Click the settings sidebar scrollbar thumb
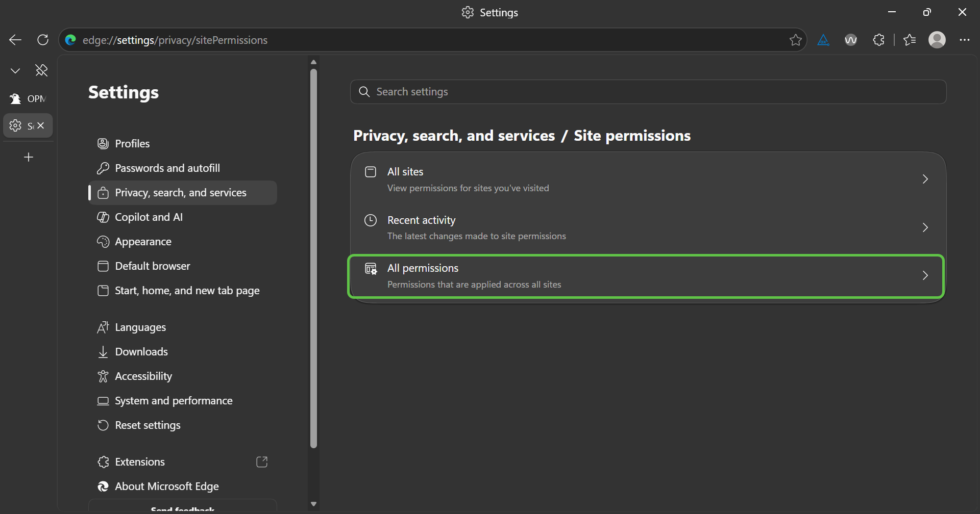Viewport: 980px width, 514px height. (313, 259)
